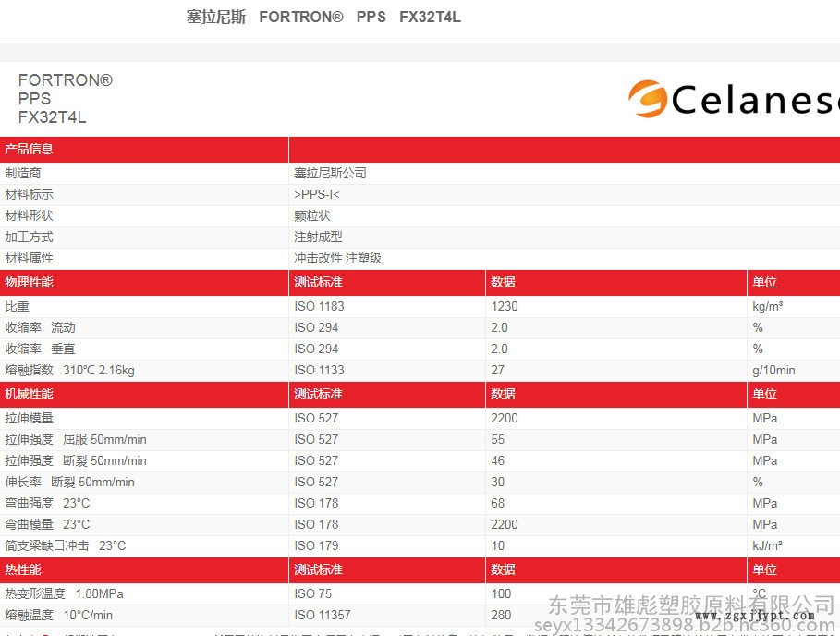Viewport: 840px width, 636px height.
Task: Select the 机械性能 section header
Action: tap(30, 394)
